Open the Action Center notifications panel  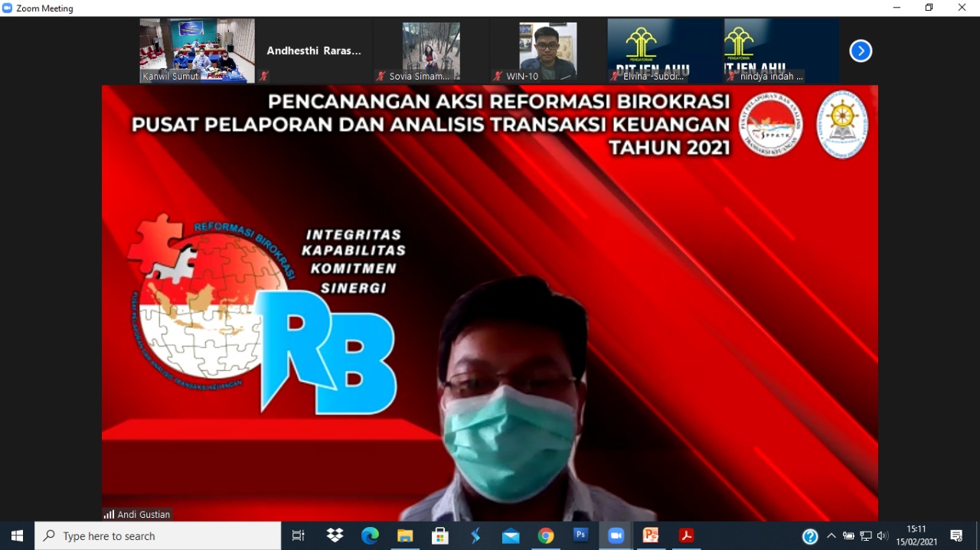click(x=956, y=536)
